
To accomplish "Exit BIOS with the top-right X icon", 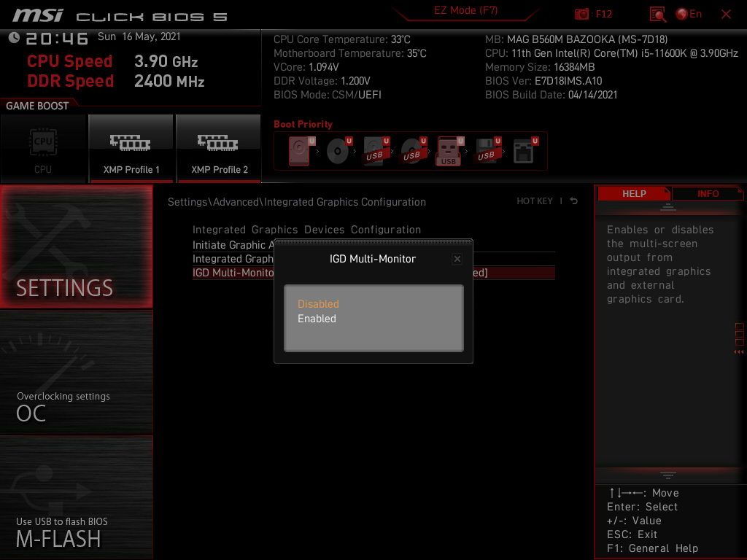I will (x=726, y=15).
